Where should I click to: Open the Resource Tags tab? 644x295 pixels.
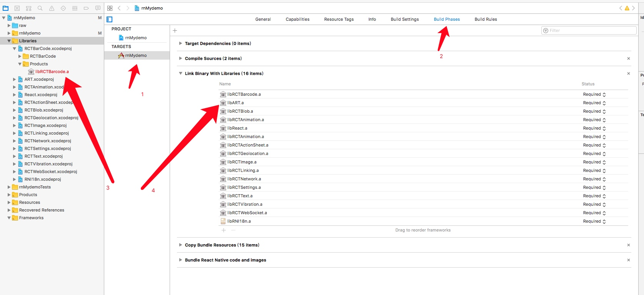[x=339, y=19]
